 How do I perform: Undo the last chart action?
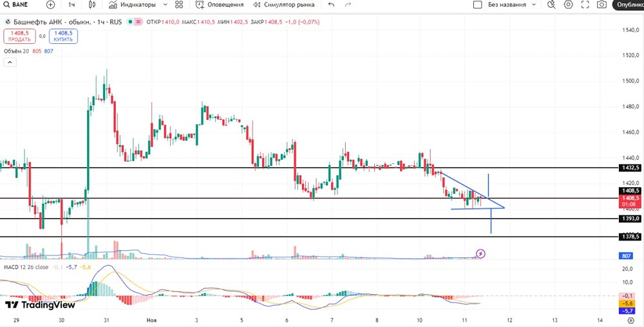coord(332,5)
